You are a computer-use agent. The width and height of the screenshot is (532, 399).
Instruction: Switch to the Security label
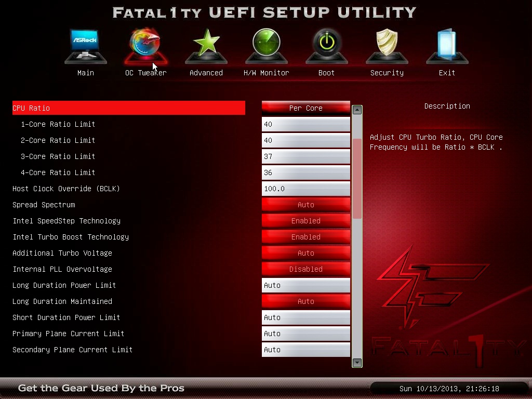[x=387, y=73]
